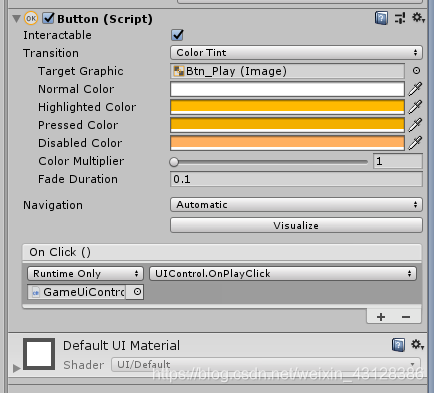The height and width of the screenshot is (393, 434).
Task: Open the UIControl.OnPlayClick function dropdown
Action: pos(283,274)
